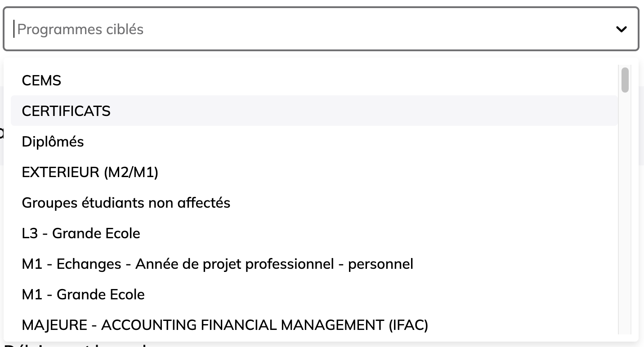
Task: Pick the Diplômés program option
Action: [314, 142]
